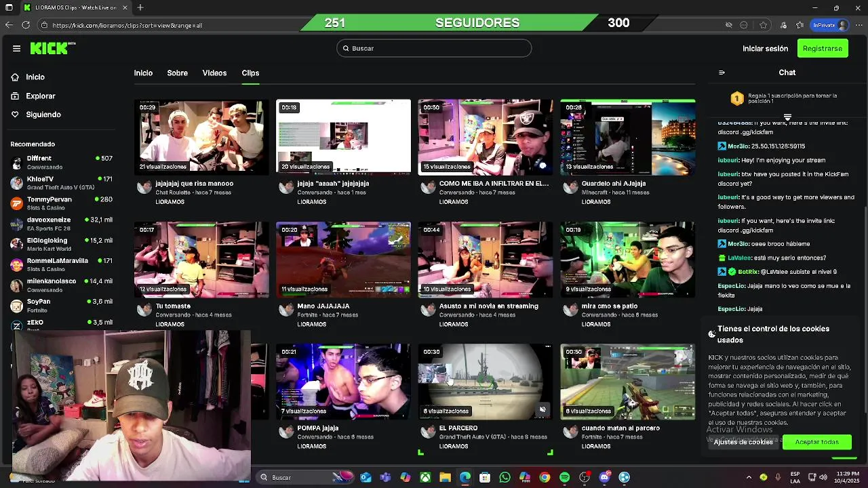Screen dimensions: 868x488
Task: Open clip 'jajajajaj que risa manooo' thumbnail
Action: 201,137
